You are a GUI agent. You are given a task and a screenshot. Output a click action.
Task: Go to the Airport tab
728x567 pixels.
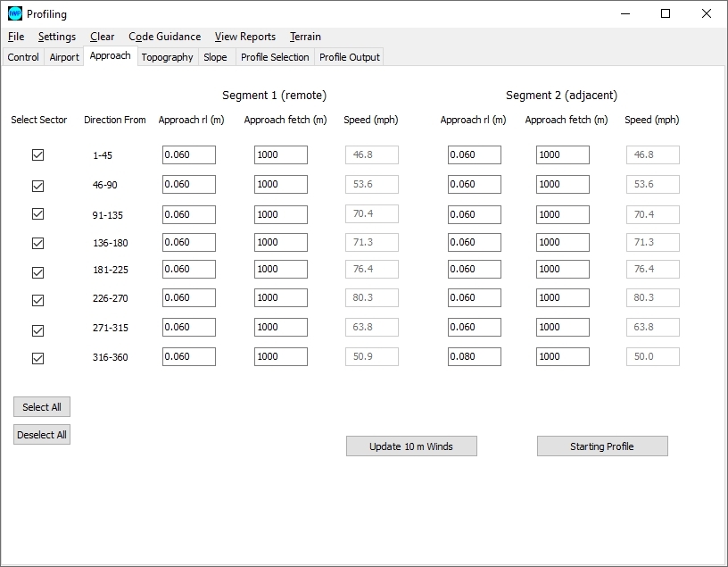coord(64,57)
